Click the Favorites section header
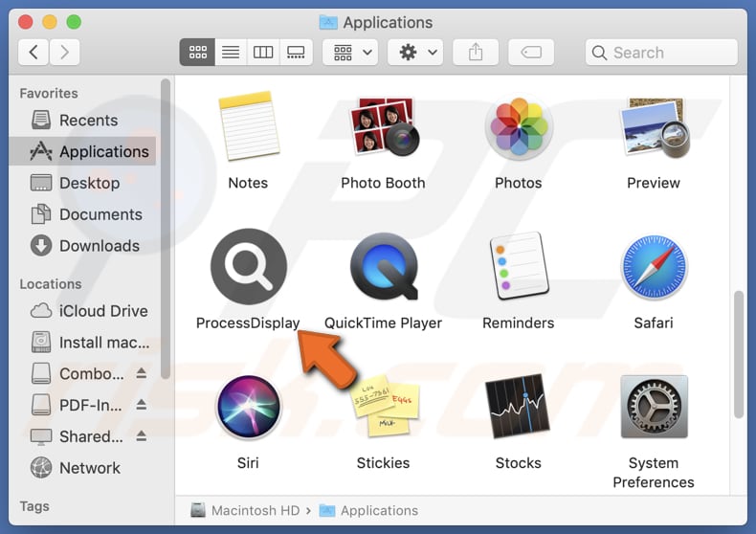756x534 pixels. point(49,93)
